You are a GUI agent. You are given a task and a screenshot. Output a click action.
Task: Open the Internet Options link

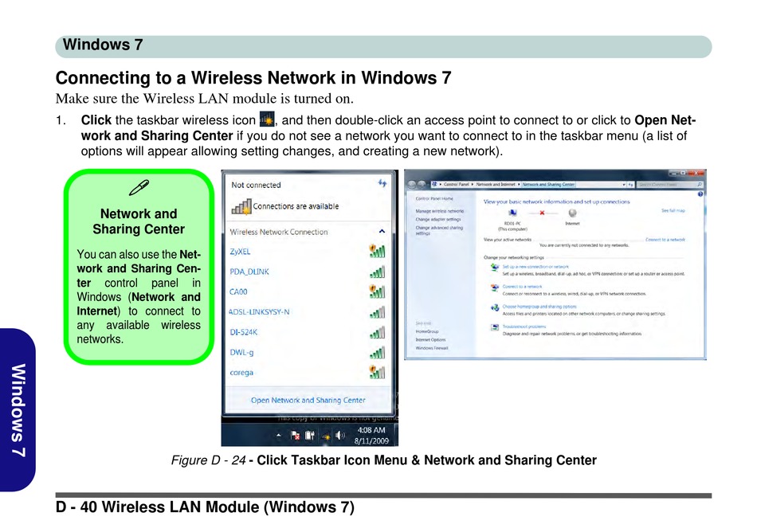tap(430, 339)
